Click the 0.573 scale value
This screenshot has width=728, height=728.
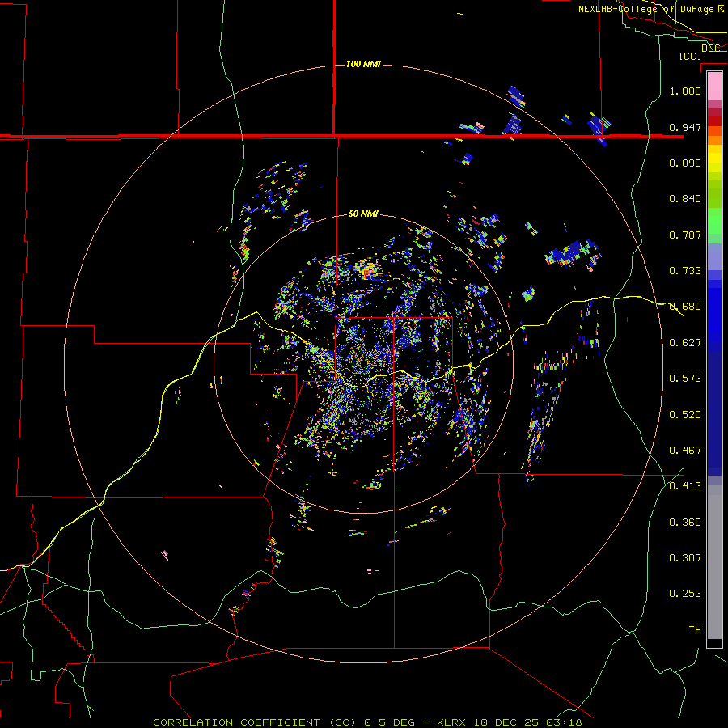click(x=685, y=379)
